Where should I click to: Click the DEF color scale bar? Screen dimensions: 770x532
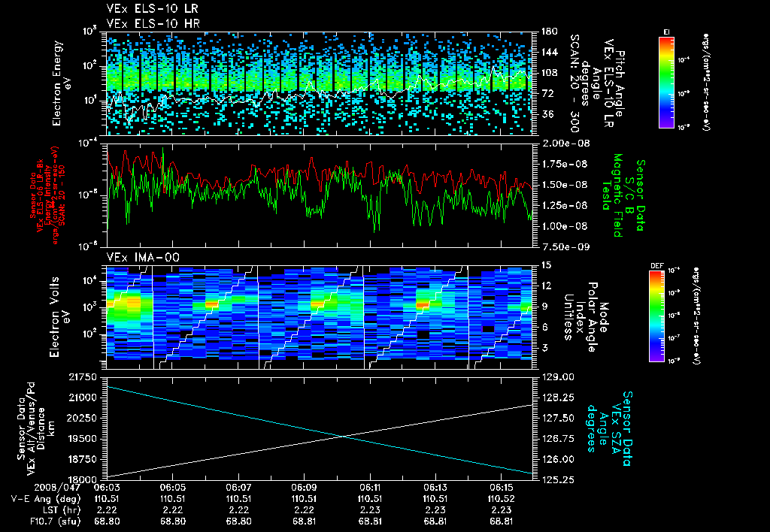(656, 316)
